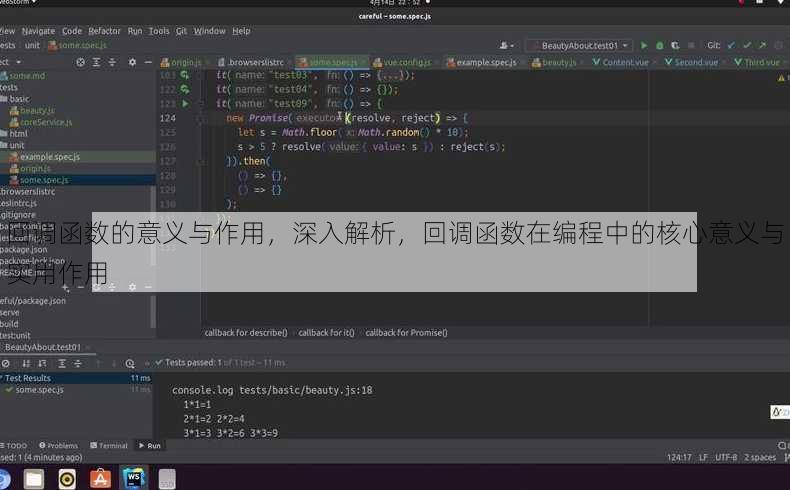The width and height of the screenshot is (790, 490).
Task: Expand all test results in Run panel
Action: tap(62, 363)
